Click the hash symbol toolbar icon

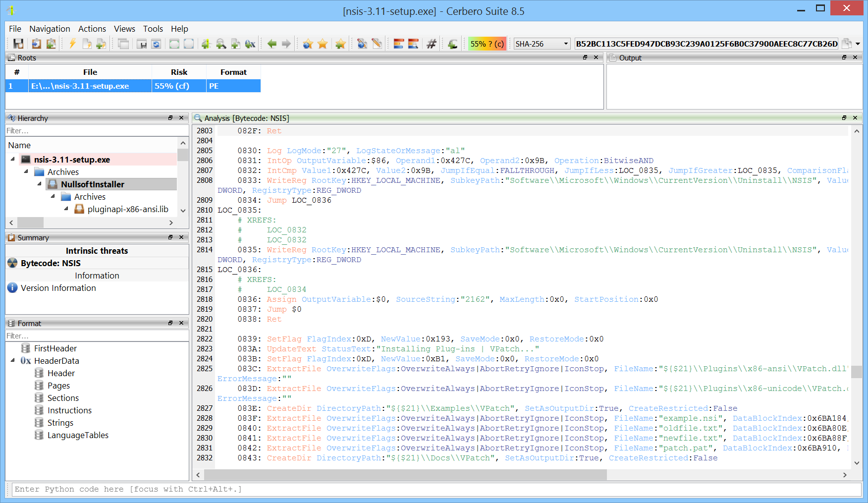click(432, 44)
